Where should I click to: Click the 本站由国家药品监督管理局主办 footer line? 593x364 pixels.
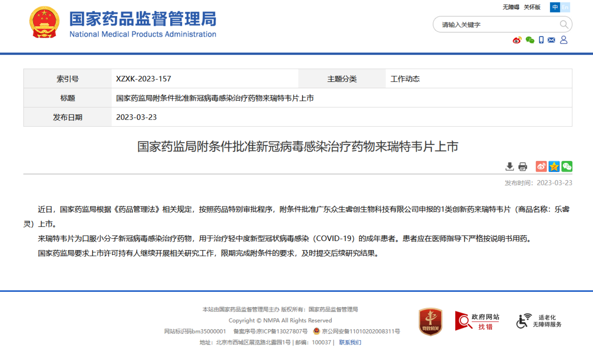click(x=280, y=309)
